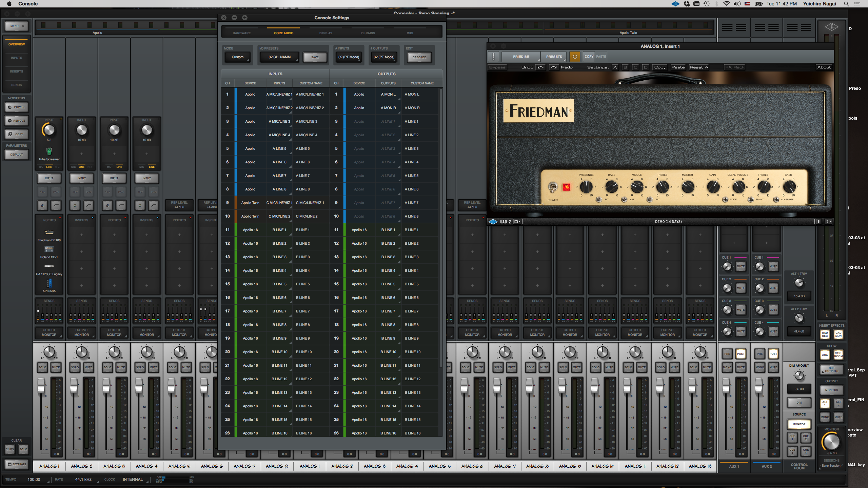868x488 pixels.
Task: Click the Undo arrow in plug-in toolbar
Action: coord(540,67)
